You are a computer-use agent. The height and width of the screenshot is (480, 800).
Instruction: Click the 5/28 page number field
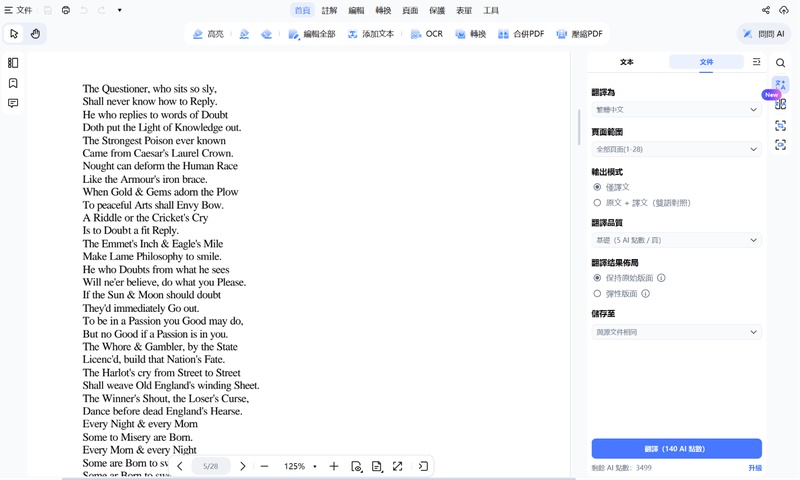pyautogui.click(x=211, y=466)
